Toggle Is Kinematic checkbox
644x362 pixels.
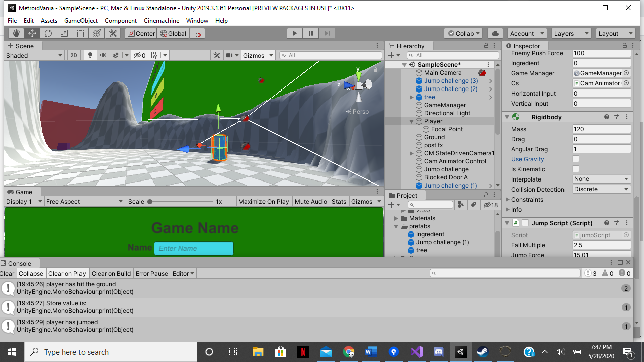pyautogui.click(x=576, y=169)
